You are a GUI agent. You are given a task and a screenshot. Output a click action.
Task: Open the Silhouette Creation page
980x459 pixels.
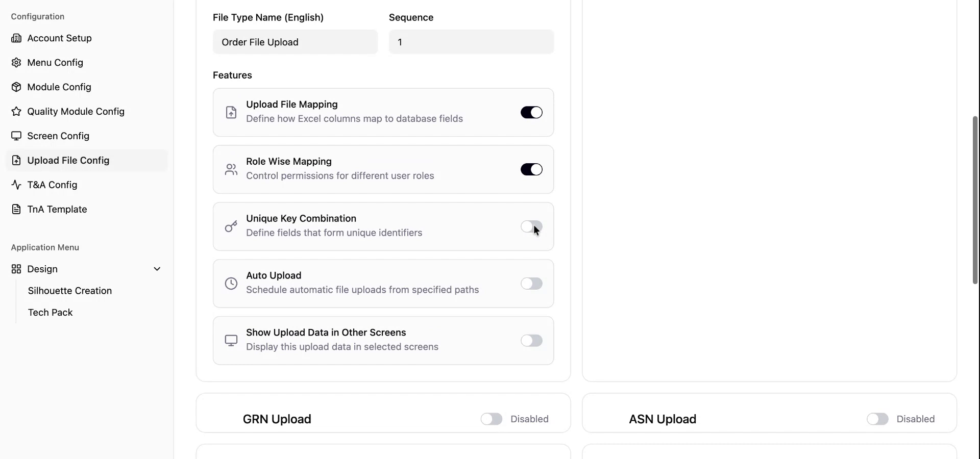[70, 291]
